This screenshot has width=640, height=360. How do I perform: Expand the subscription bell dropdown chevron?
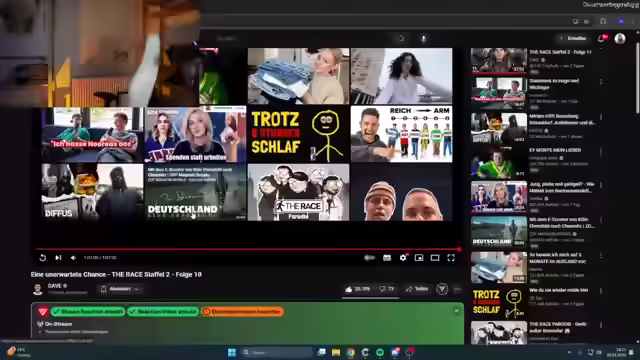pos(136,289)
